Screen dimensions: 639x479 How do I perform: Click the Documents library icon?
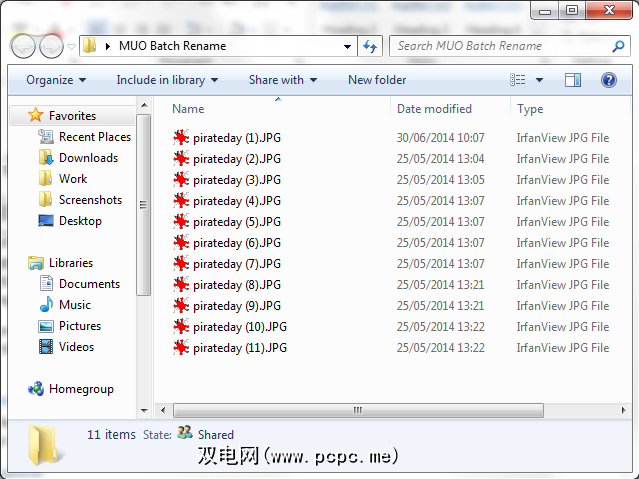click(46, 283)
